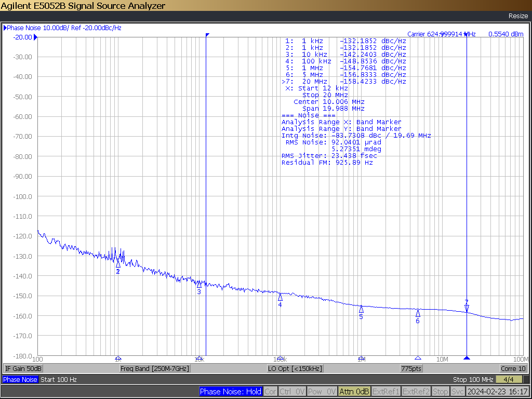Toggle the Phase Noise: Hold measurement state

(231, 391)
